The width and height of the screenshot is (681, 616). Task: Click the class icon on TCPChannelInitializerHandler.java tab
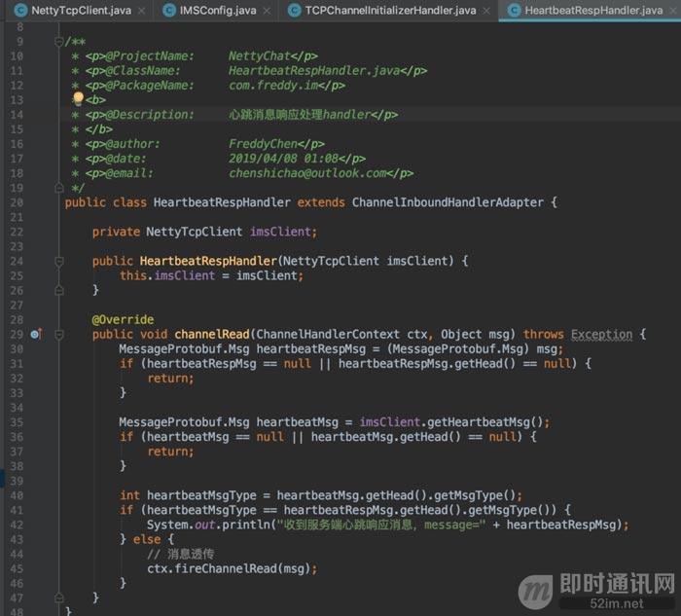pos(294,11)
